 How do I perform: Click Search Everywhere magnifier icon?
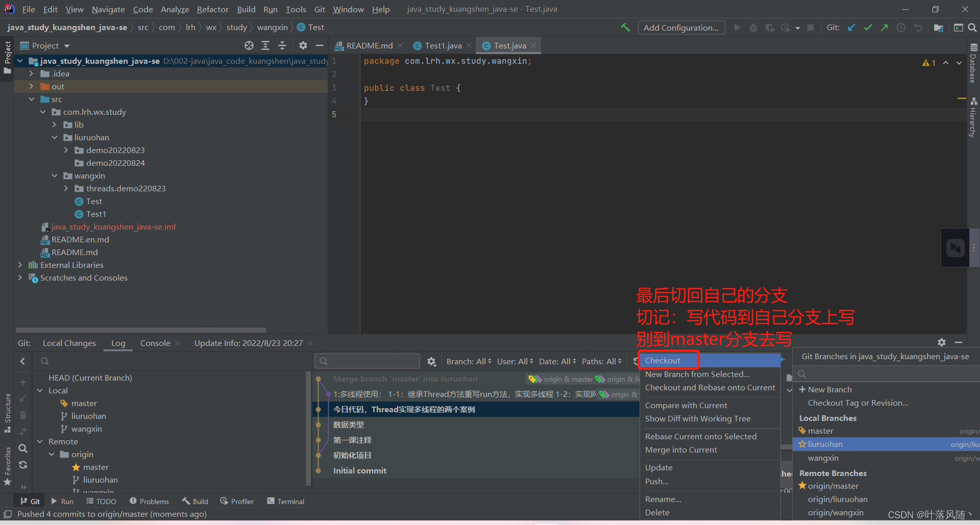(972, 28)
